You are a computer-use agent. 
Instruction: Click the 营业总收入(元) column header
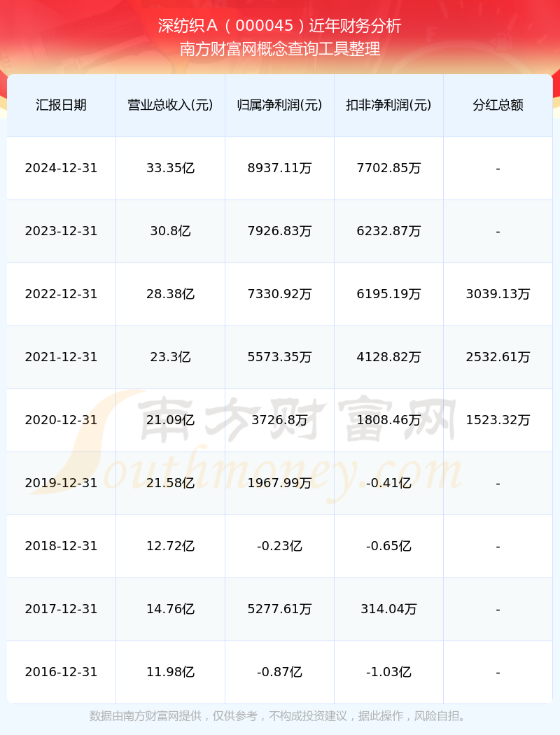[x=171, y=105]
